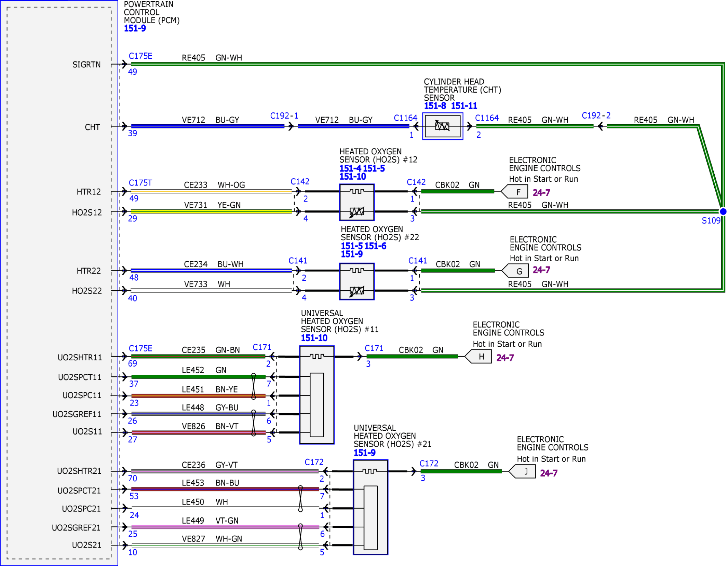
Task: Select the LE448 GY-BU wire label
Action: point(210,408)
